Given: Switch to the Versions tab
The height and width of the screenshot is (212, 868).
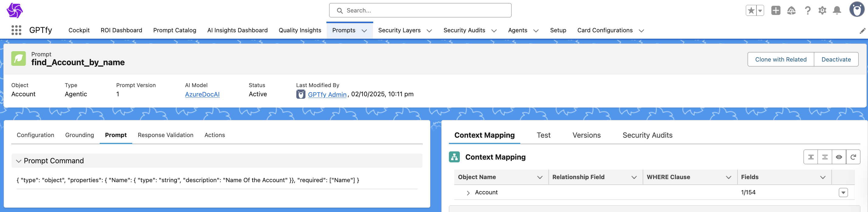Looking at the screenshot, I should coord(586,135).
